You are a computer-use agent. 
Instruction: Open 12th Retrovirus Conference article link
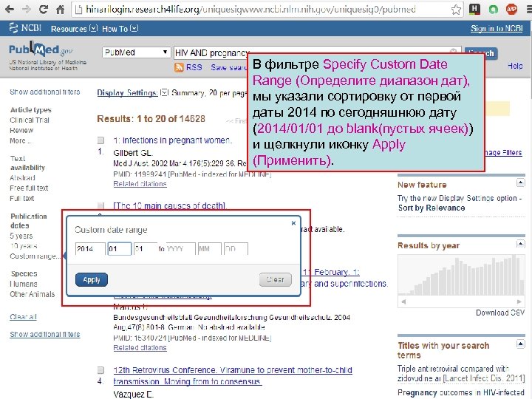click(233, 375)
